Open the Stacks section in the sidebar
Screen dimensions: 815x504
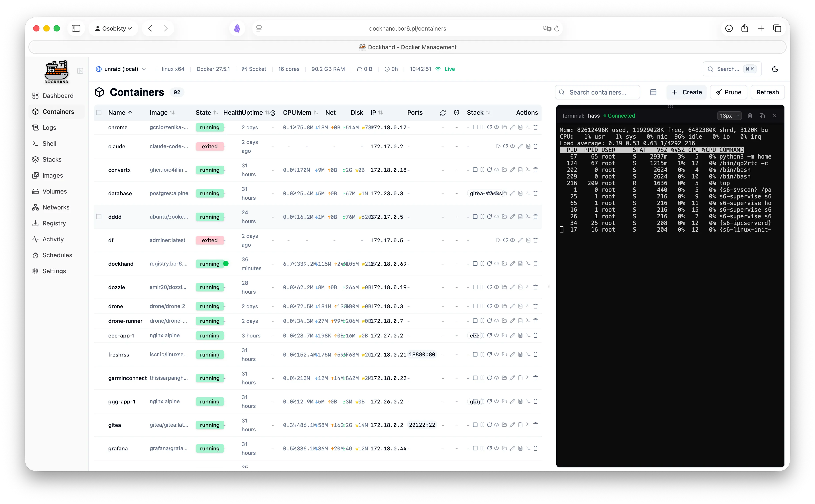52,159
